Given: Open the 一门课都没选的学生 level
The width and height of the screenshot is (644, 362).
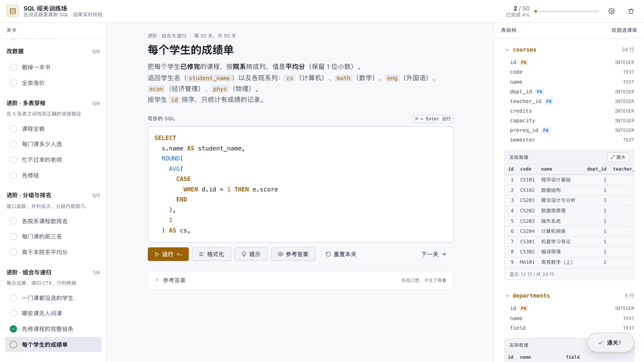Looking at the screenshot, I should tap(53, 298).
